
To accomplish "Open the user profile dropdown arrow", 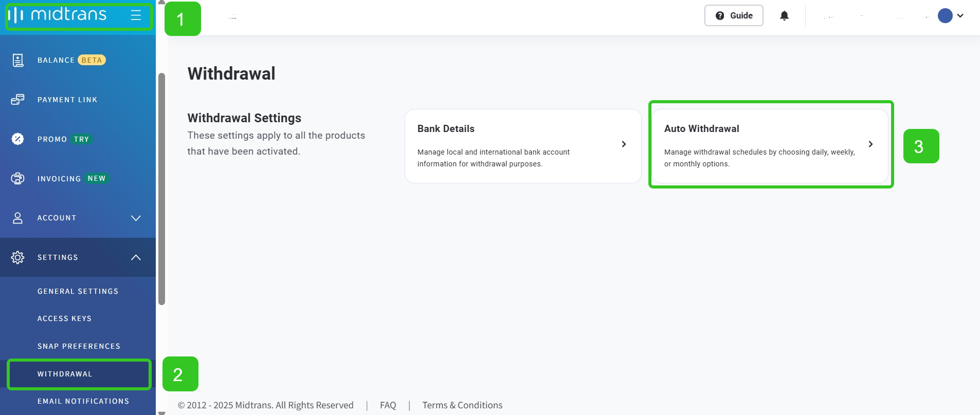I will tap(960, 15).
